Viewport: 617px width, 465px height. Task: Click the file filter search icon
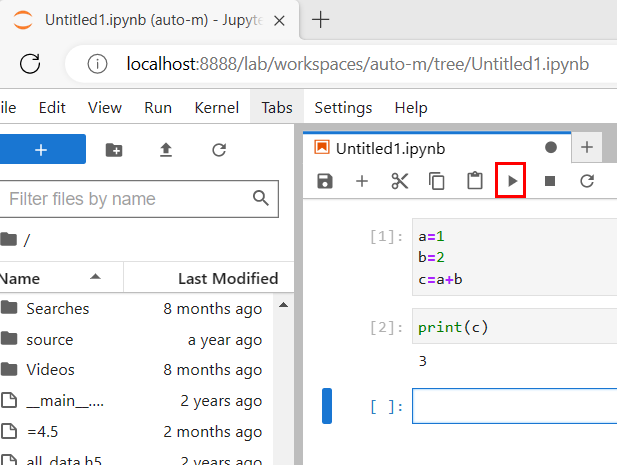pos(261,198)
